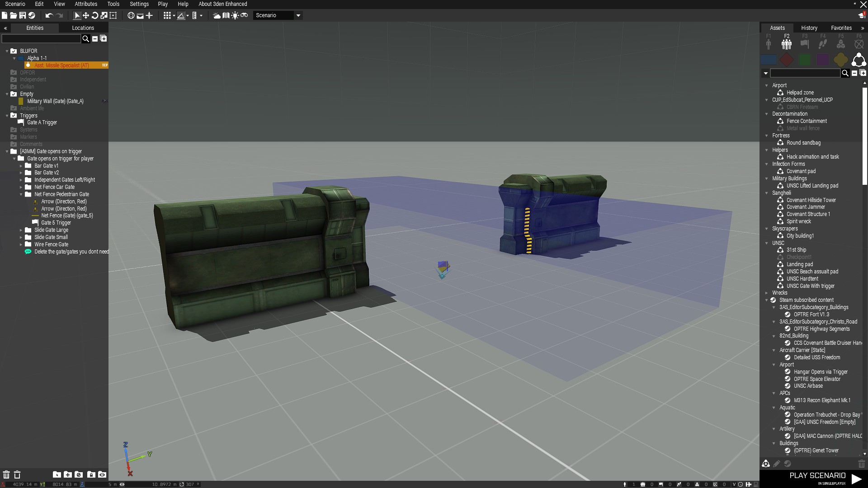Viewport: 868px width, 488px height.
Task: Choose the blue BLUFOR side swatch
Action: pos(769,60)
